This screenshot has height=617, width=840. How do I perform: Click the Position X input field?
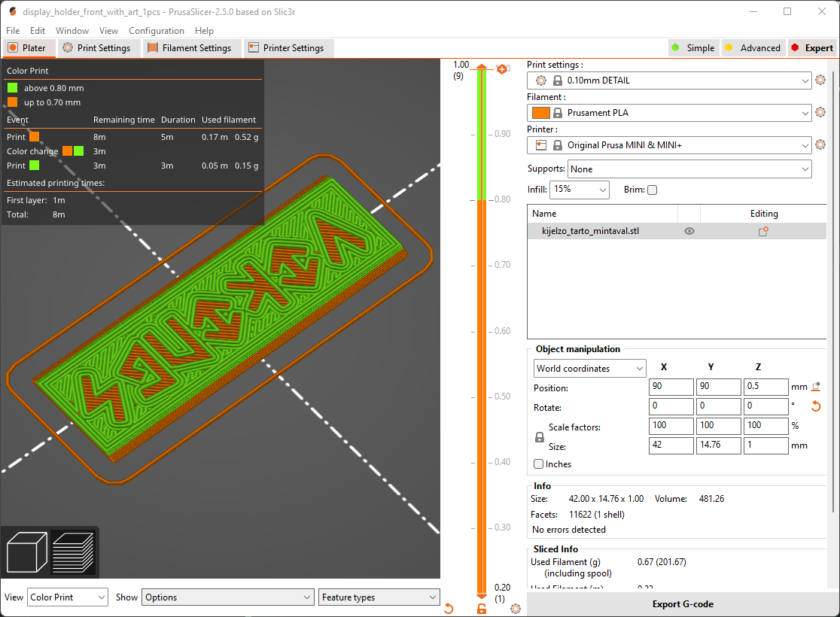coord(671,387)
